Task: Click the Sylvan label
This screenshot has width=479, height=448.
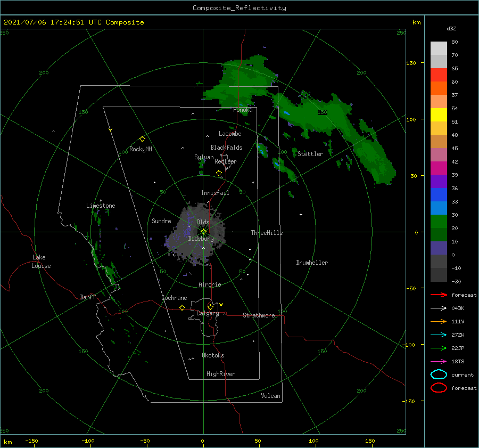Action: [x=204, y=157]
